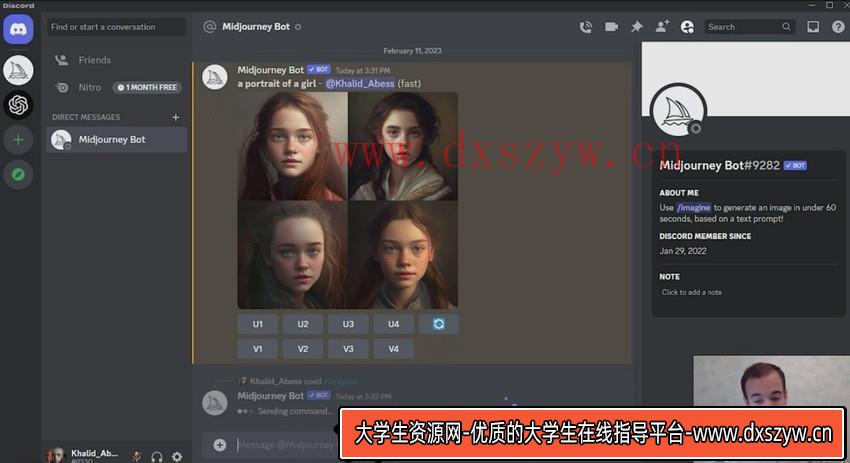
Task: Upscale image with U1 button
Action: tap(257, 324)
